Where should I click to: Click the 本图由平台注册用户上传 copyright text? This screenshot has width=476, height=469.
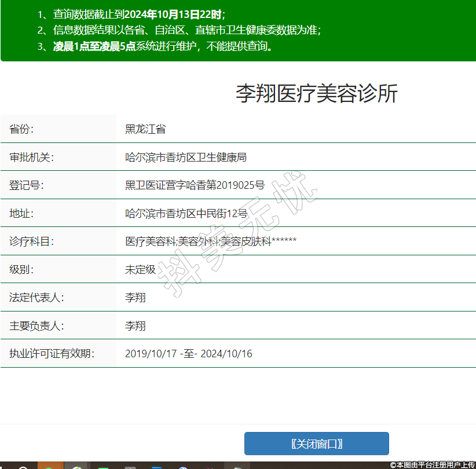coord(433,464)
